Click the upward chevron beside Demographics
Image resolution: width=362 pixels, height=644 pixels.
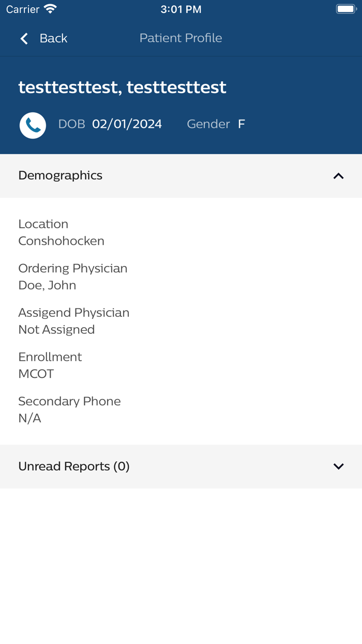[x=338, y=176]
